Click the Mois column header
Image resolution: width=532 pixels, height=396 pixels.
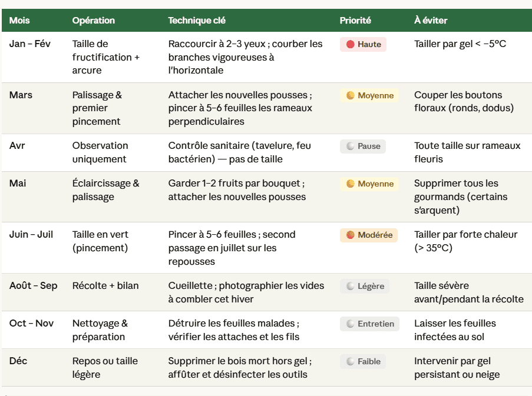point(19,21)
